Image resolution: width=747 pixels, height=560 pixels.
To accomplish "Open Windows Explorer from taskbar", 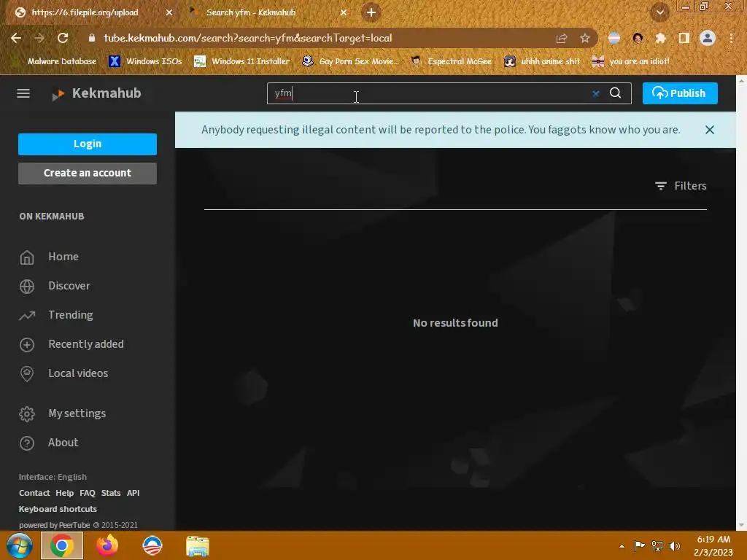I will pyautogui.click(x=197, y=545).
